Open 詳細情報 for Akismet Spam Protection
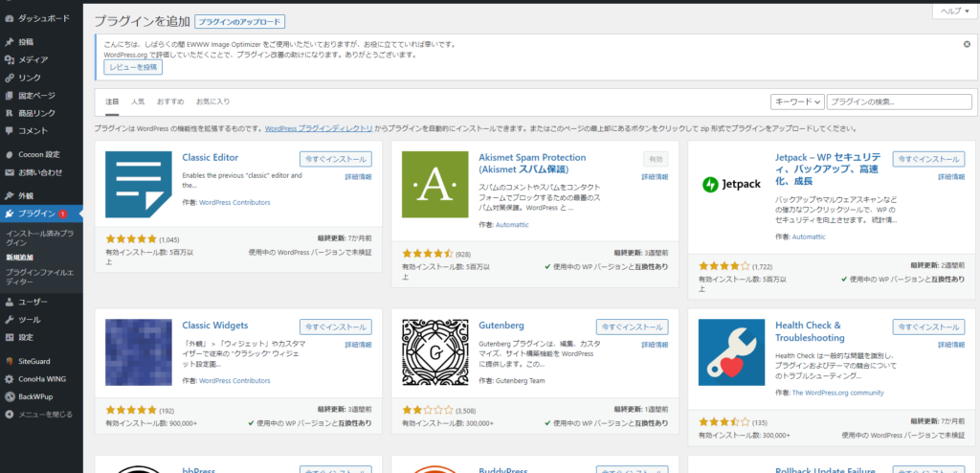The width and height of the screenshot is (980, 473). click(655, 177)
